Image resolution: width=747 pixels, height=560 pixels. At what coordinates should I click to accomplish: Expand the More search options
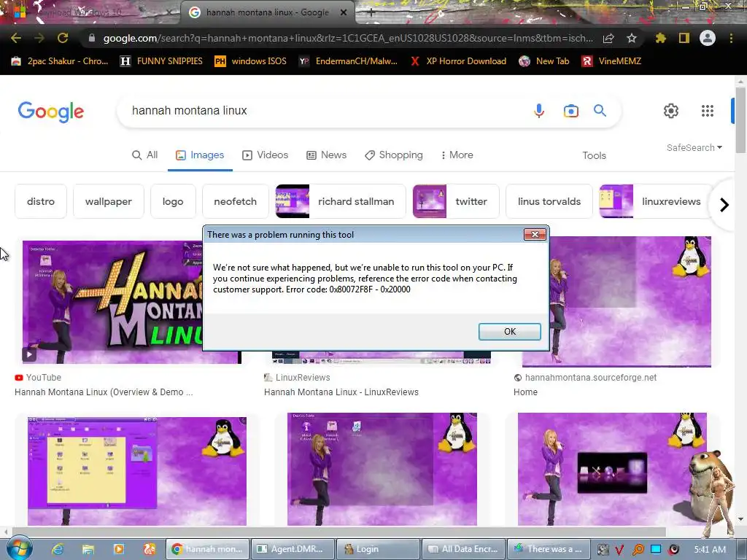[x=457, y=155]
